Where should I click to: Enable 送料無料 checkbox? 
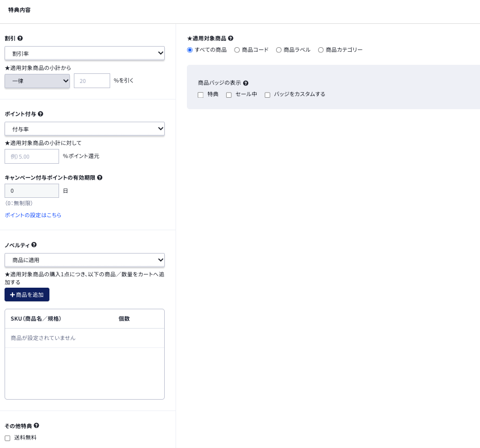pyautogui.click(x=7, y=438)
